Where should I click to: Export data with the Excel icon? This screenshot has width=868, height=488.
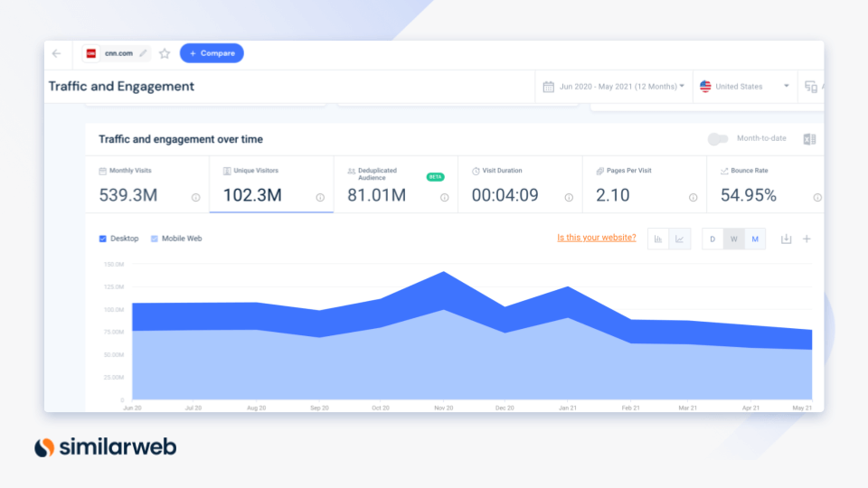809,139
